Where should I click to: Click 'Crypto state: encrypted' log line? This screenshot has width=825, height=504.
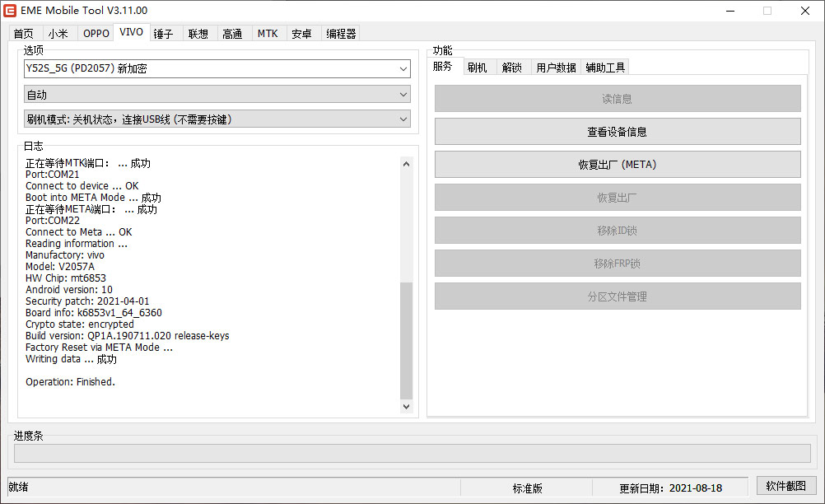(x=79, y=324)
